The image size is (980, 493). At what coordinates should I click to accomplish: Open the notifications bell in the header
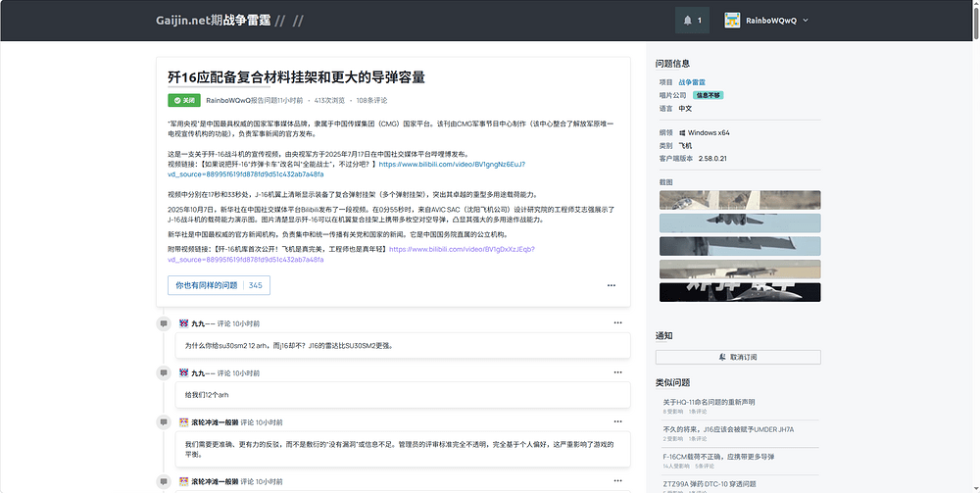[692, 20]
